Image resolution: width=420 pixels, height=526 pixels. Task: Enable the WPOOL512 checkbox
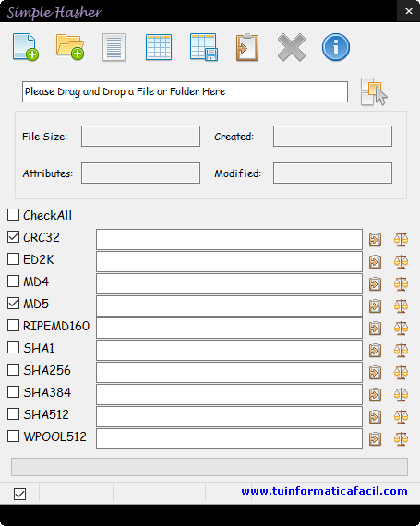coord(14,436)
